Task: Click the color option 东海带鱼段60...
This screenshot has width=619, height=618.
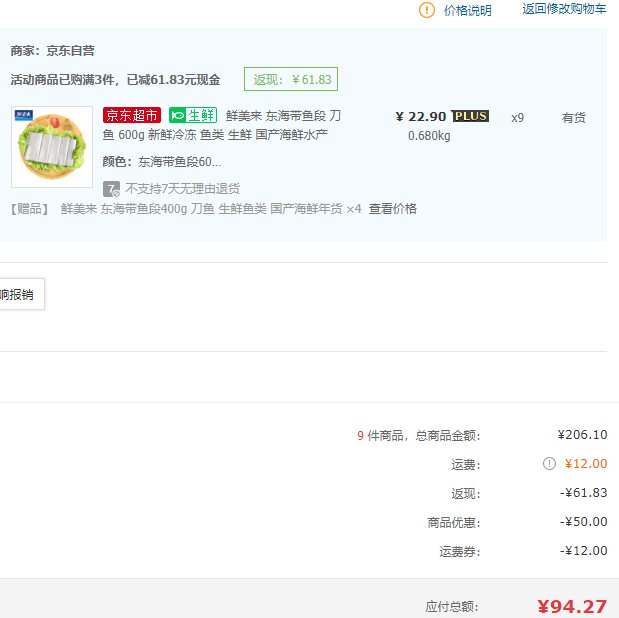Action: (179, 162)
